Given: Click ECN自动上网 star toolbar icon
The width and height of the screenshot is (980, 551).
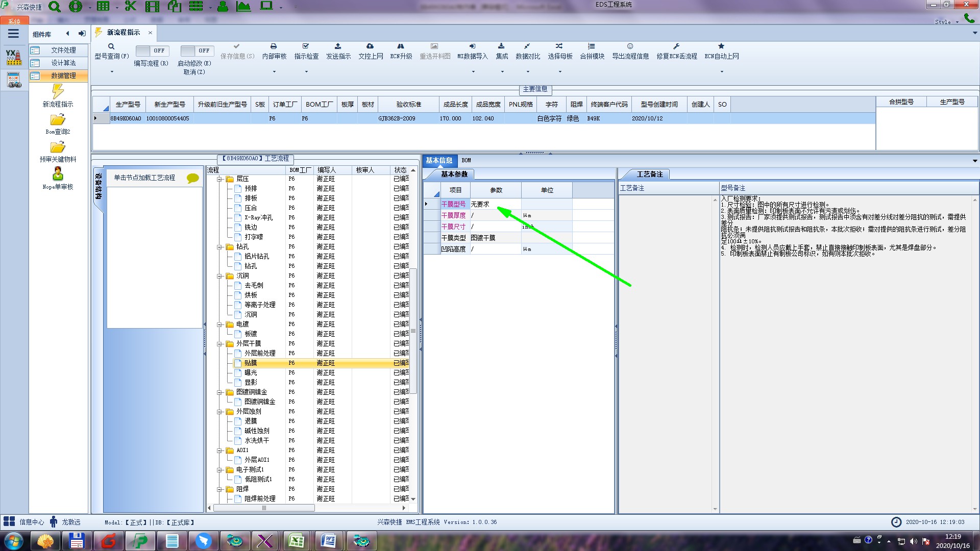Looking at the screenshot, I should (x=721, y=46).
